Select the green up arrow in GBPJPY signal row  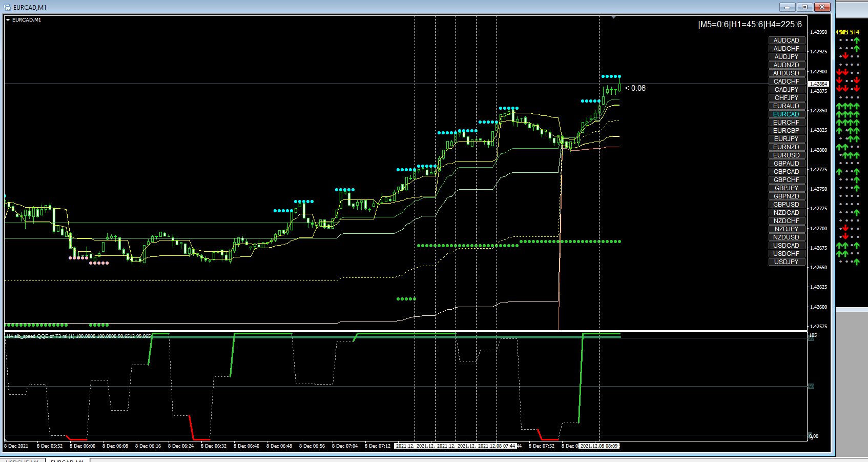click(x=857, y=188)
